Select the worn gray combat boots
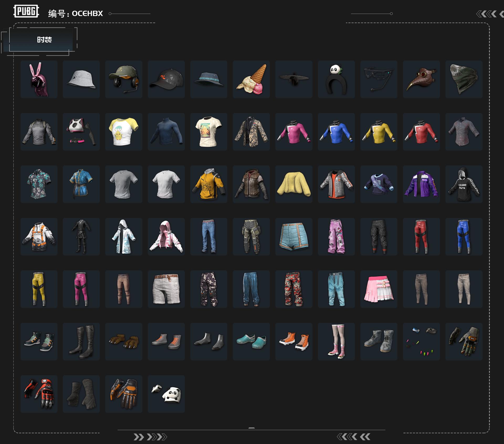The height and width of the screenshot is (444, 504). [x=379, y=341]
